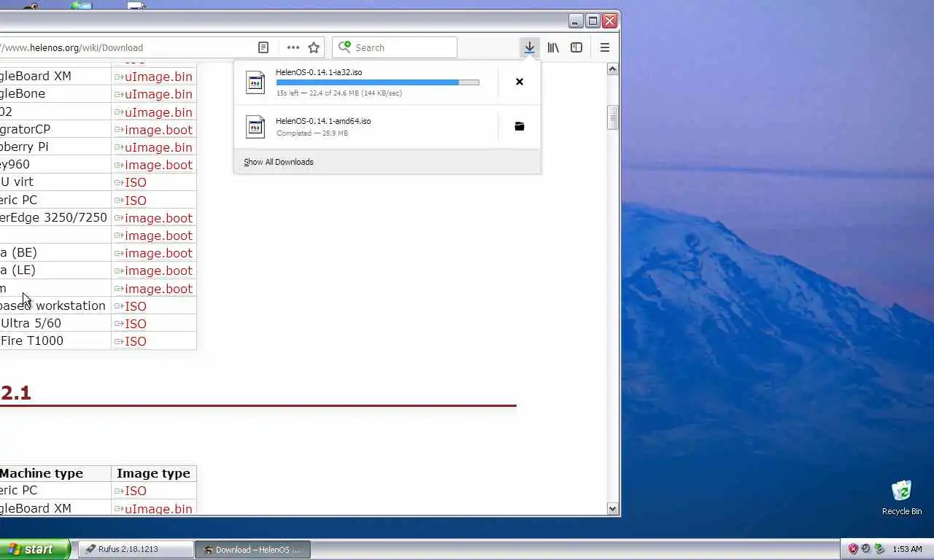Open the page actions three-dot menu
934x560 pixels.
click(293, 47)
